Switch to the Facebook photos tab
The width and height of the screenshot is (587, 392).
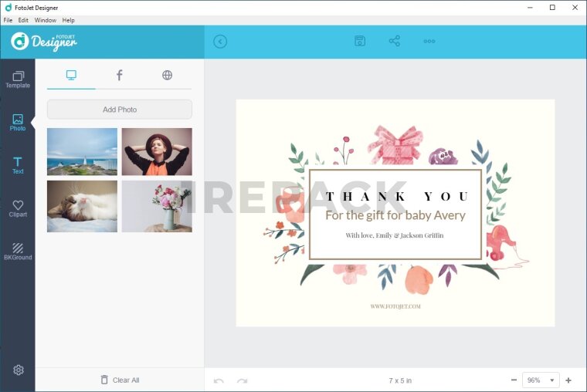(x=119, y=75)
